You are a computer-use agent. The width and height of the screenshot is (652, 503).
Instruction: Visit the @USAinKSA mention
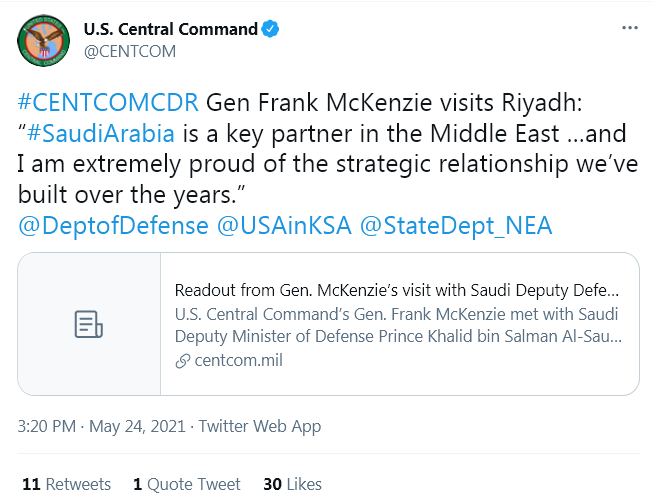284,226
